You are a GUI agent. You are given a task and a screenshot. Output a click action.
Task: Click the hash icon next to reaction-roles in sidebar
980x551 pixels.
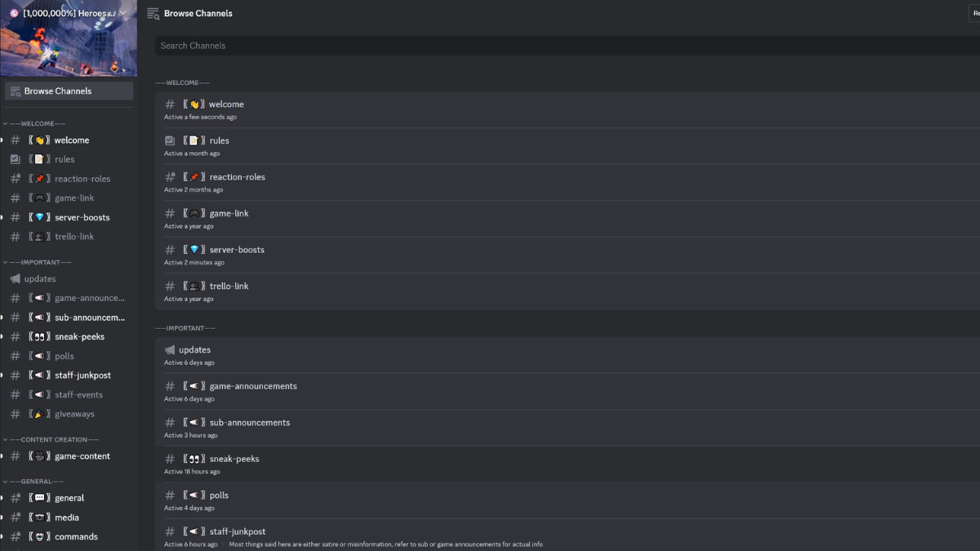[15, 179]
